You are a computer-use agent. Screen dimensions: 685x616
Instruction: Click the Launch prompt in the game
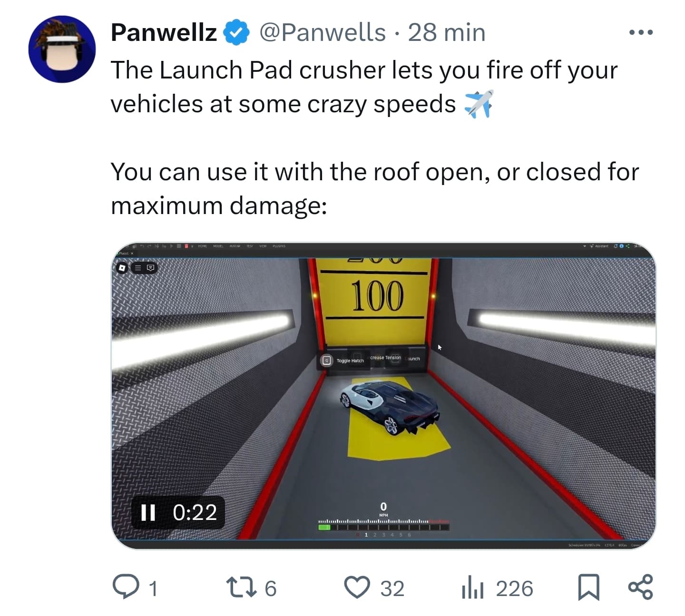coord(413,359)
